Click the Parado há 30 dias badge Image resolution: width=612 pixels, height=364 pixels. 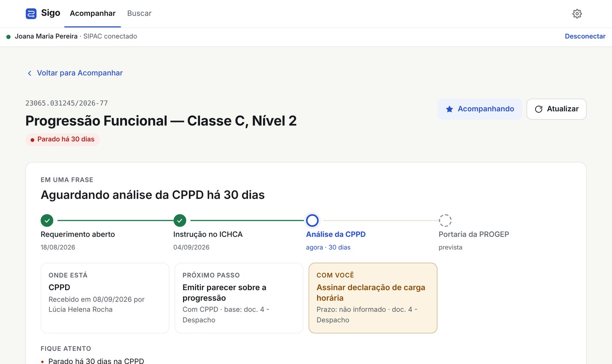pyautogui.click(x=63, y=139)
